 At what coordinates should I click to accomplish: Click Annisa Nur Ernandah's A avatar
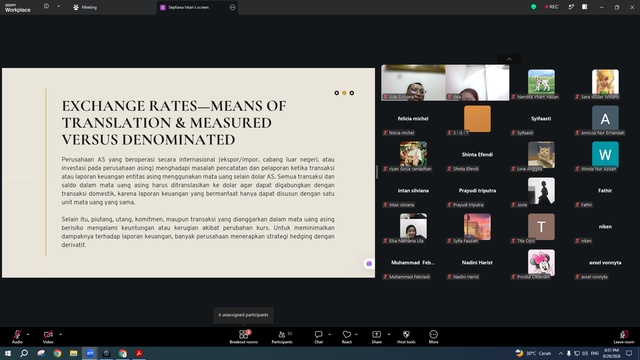(605, 119)
